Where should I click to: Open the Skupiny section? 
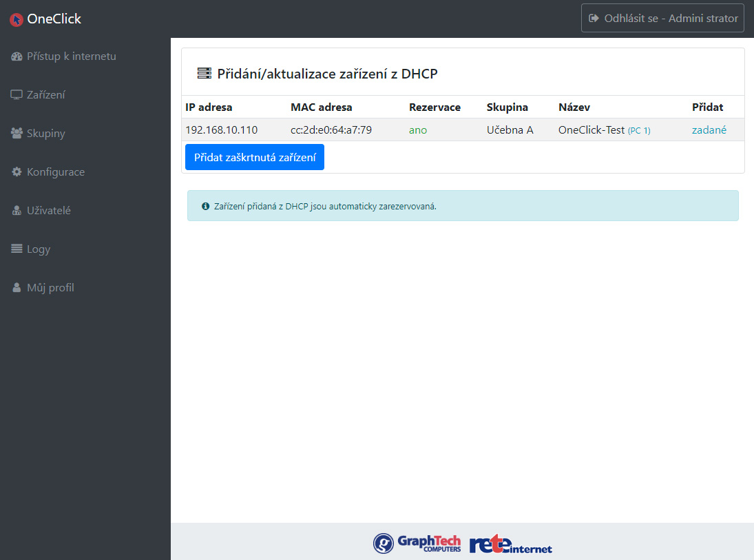tap(45, 133)
